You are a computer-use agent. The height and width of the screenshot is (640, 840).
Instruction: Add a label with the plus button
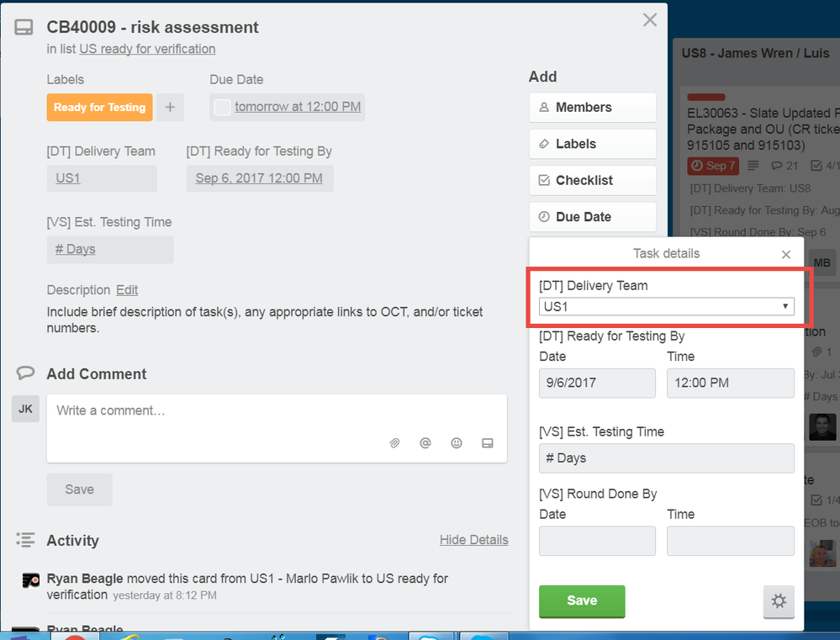171,107
